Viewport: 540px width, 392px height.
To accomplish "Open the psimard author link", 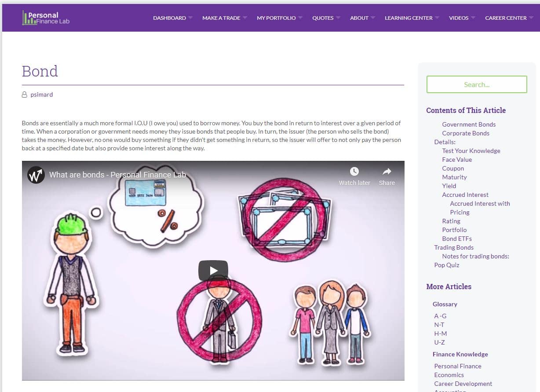I will click(42, 94).
